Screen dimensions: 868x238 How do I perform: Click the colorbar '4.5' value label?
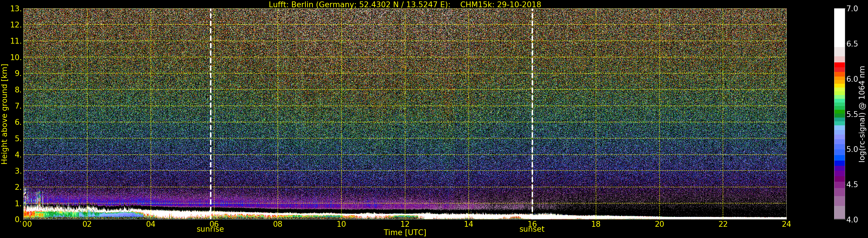[x=852, y=185]
